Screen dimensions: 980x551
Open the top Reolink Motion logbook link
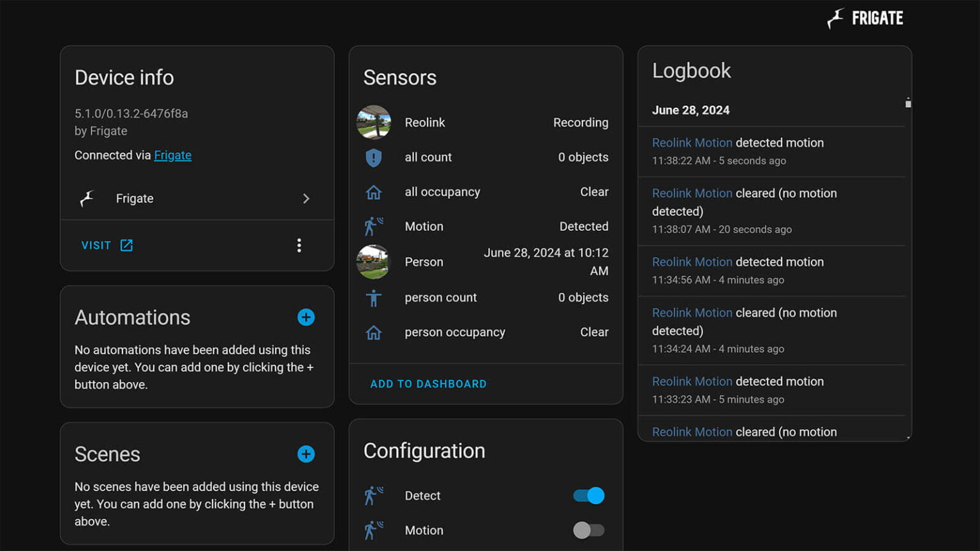click(692, 143)
